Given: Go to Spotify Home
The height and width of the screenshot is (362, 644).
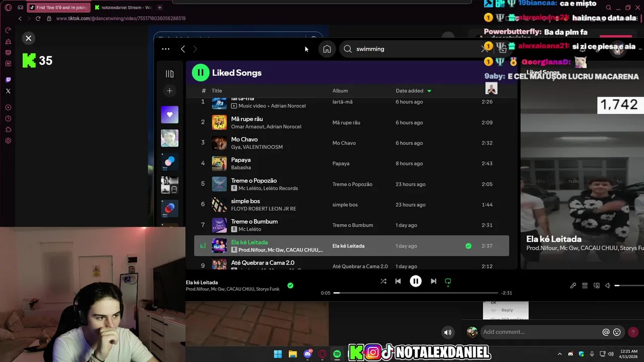Looking at the screenshot, I should [x=327, y=49].
